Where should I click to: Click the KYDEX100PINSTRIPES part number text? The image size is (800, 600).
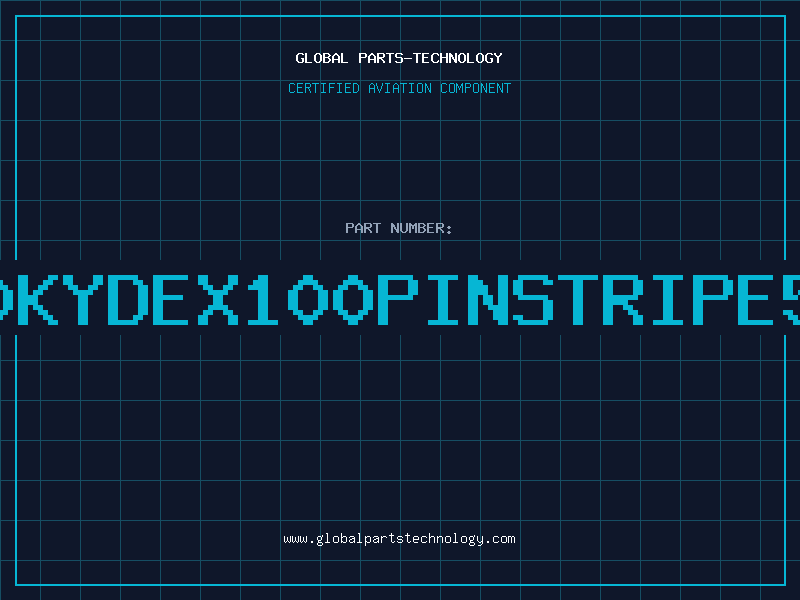coord(400,299)
